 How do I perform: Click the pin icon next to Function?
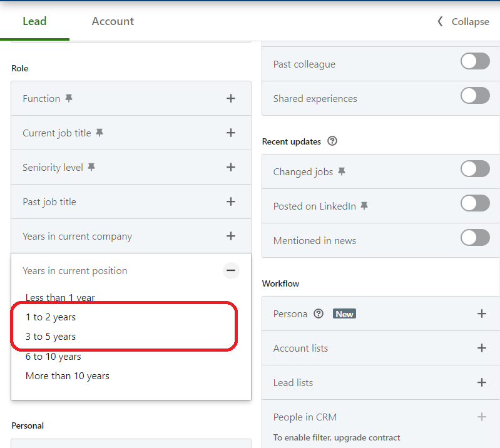(x=69, y=98)
